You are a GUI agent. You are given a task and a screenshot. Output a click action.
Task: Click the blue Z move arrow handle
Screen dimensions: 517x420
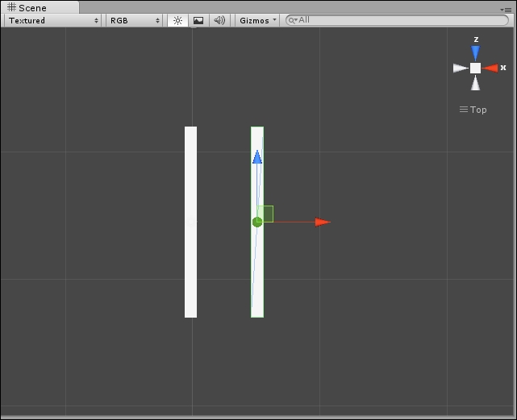[x=257, y=157]
